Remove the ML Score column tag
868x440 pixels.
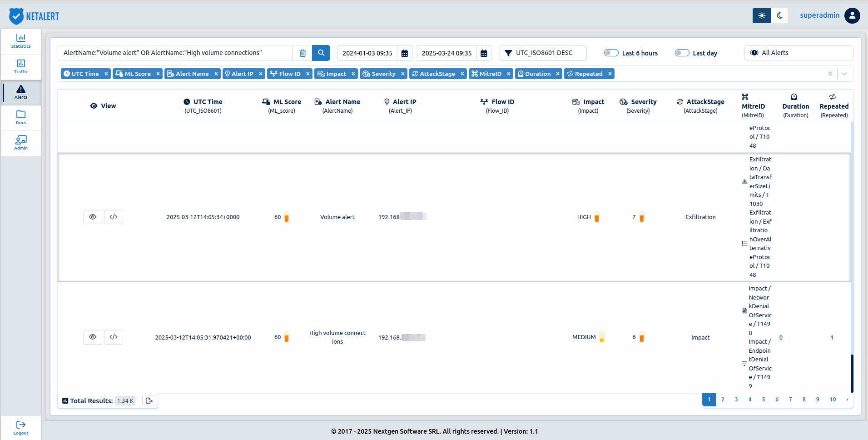[x=158, y=74]
